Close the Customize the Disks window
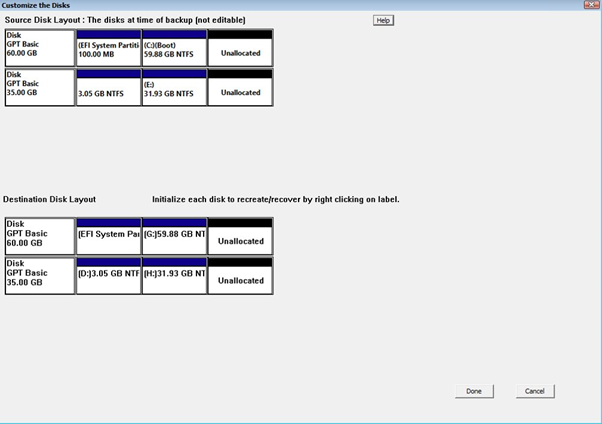This screenshot has height=424, width=602. 592,5
